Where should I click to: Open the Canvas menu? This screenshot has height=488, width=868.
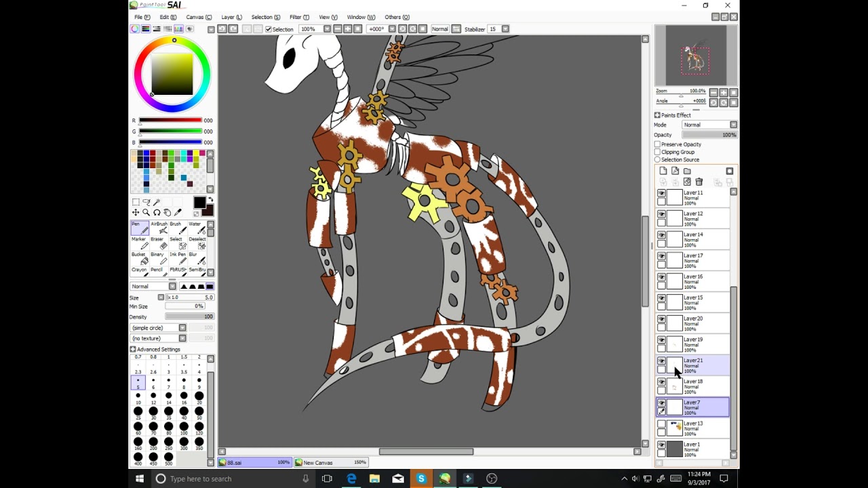tap(199, 17)
